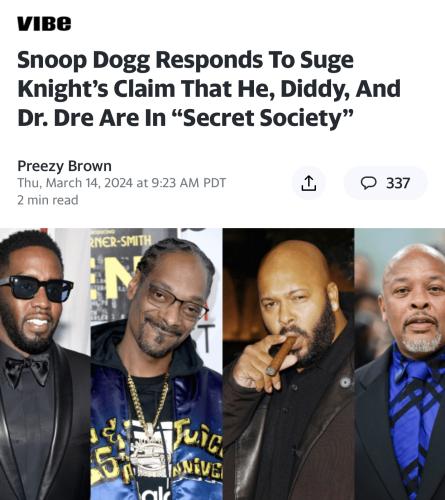Click the 'Juice' text on jacket
The width and height of the screenshot is (445, 500).
pyautogui.click(x=199, y=434)
